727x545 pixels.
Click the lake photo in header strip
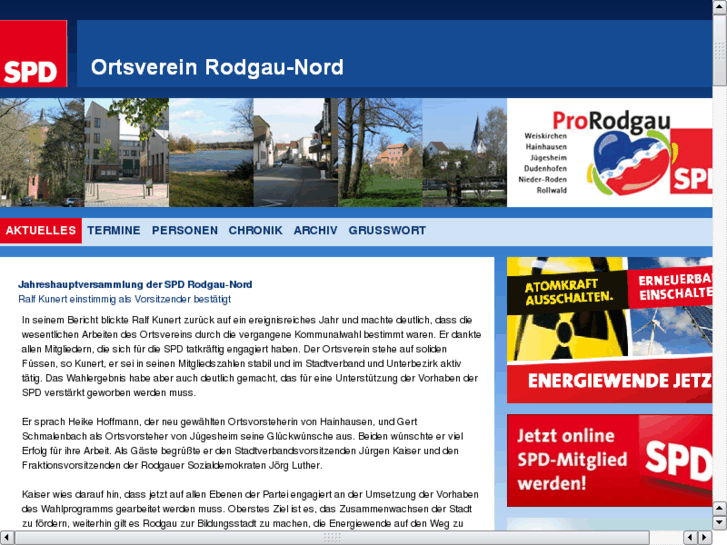click(211, 153)
